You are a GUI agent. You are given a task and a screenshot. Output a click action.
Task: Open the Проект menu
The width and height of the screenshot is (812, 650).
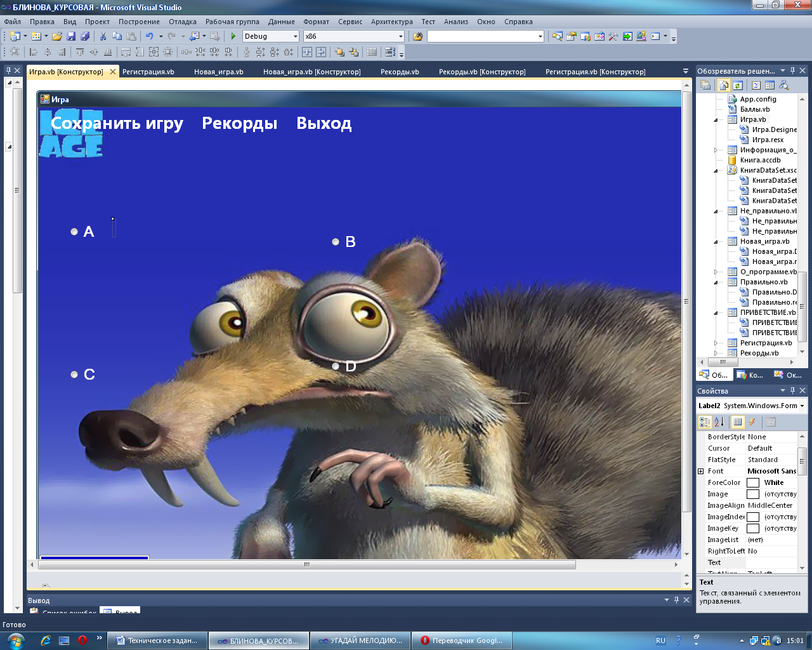point(97,22)
